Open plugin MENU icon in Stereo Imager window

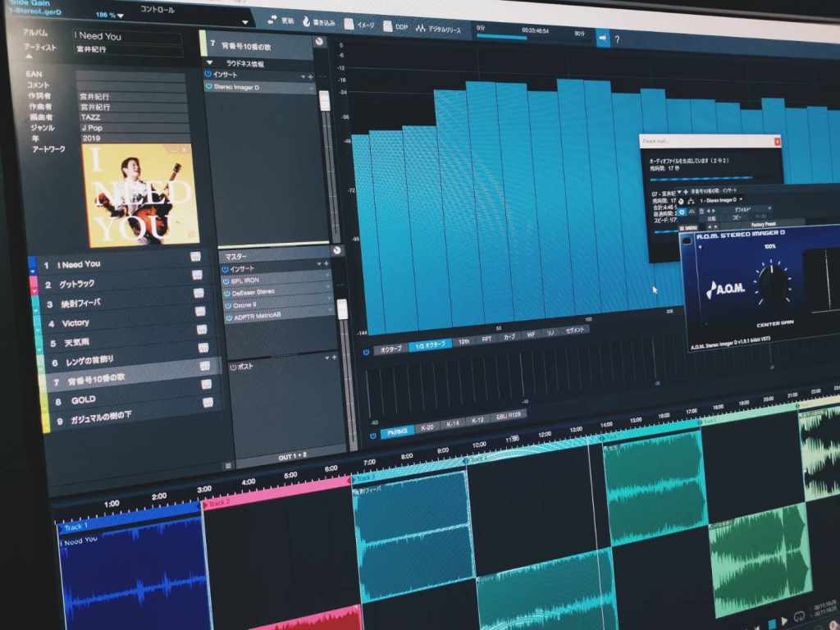coord(688,228)
